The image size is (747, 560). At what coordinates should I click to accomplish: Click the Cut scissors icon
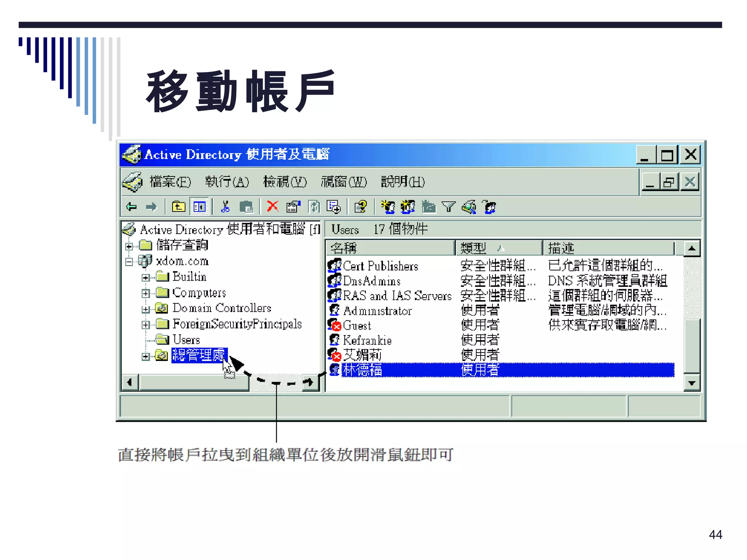click(225, 207)
